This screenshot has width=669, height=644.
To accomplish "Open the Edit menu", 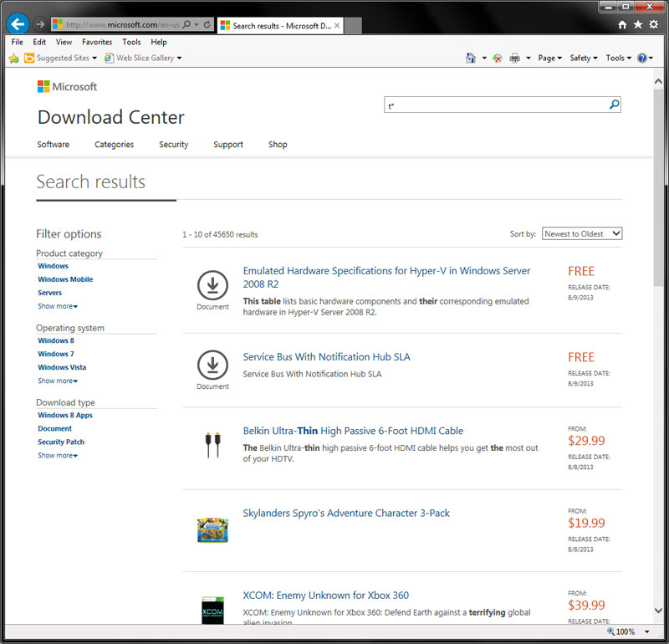I will point(39,42).
